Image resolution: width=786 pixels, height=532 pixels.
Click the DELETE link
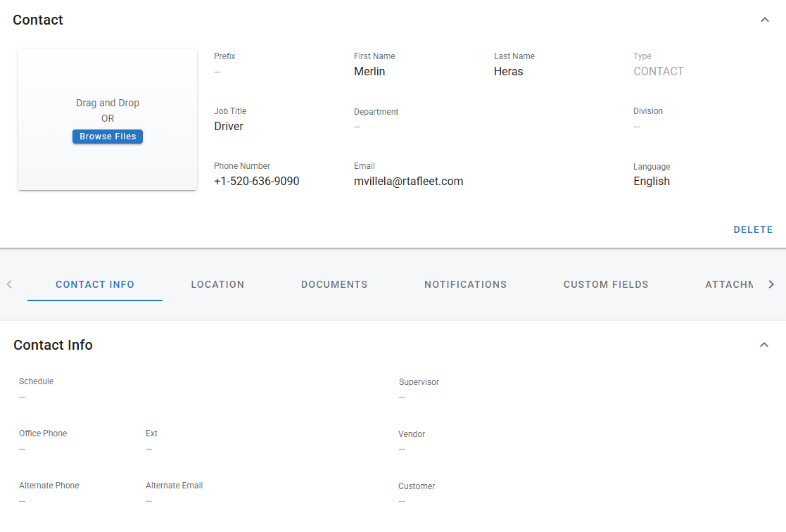click(x=753, y=229)
